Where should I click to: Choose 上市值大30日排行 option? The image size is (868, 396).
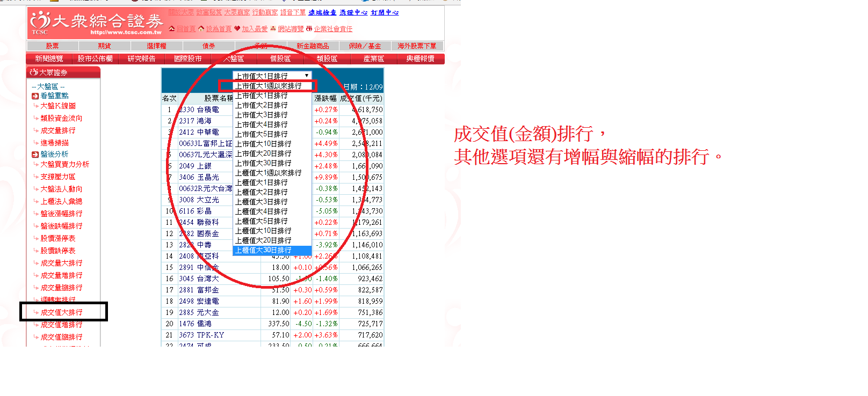(272, 163)
